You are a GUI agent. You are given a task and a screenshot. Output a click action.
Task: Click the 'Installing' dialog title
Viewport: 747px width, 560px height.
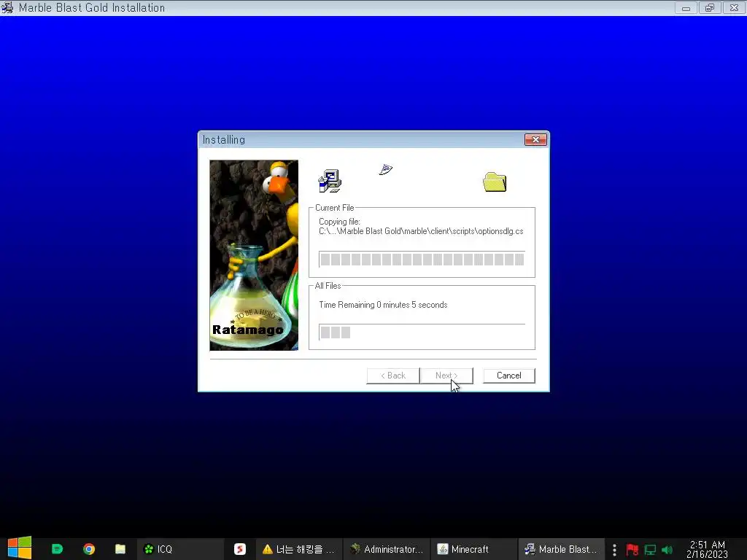click(224, 139)
